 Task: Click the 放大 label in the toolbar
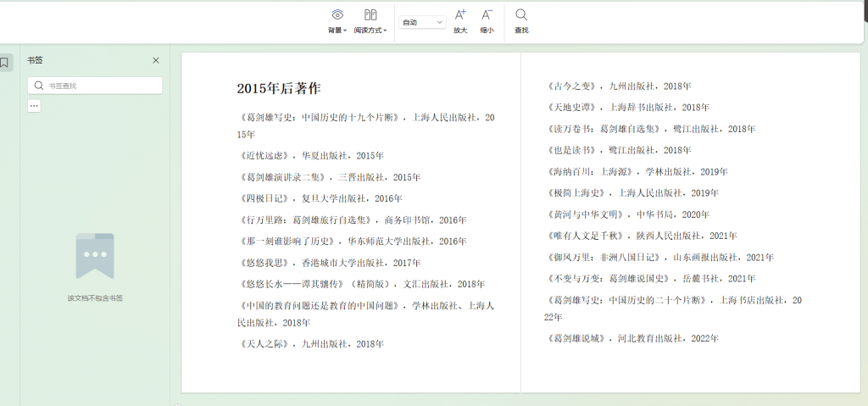460,31
